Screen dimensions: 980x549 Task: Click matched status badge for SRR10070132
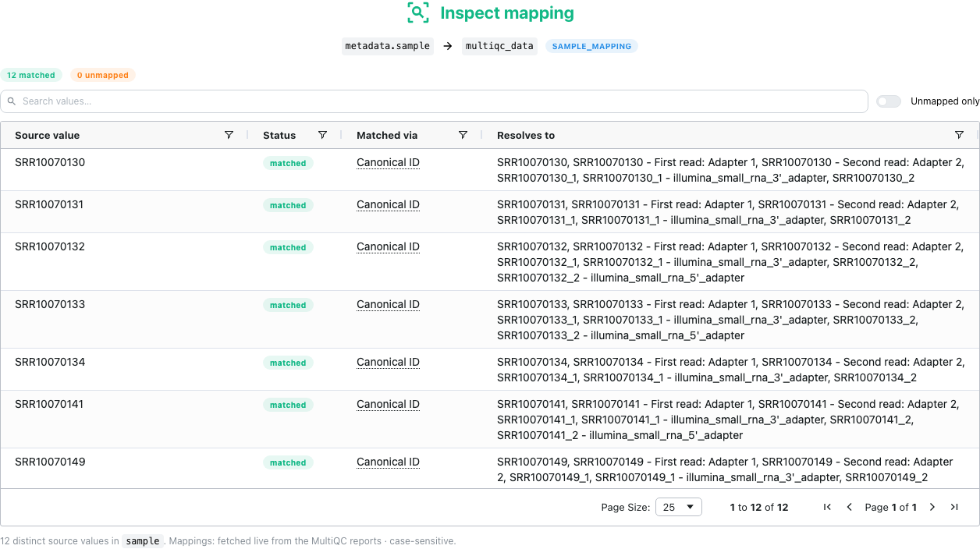coord(288,247)
